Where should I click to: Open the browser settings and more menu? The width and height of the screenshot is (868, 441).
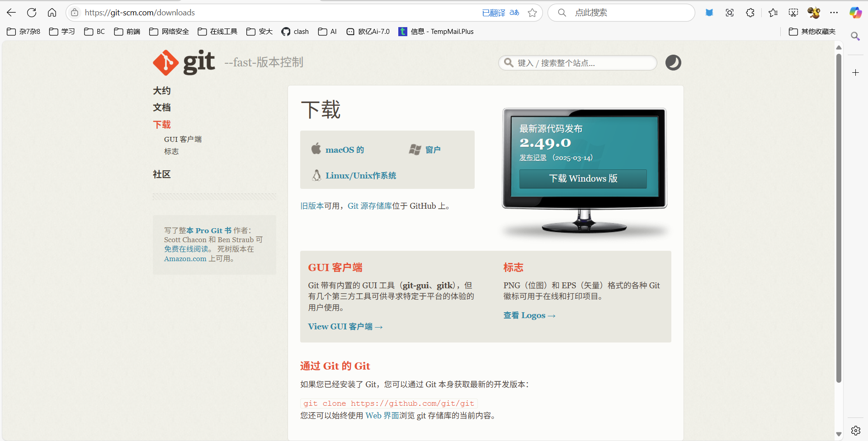(834, 13)
